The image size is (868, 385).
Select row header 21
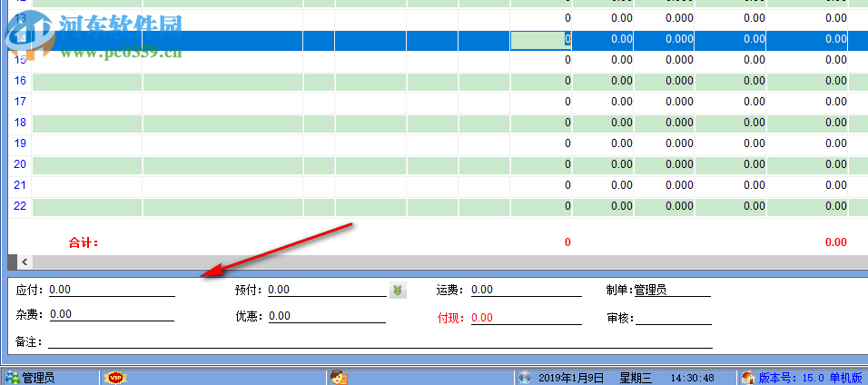[20, 185]
